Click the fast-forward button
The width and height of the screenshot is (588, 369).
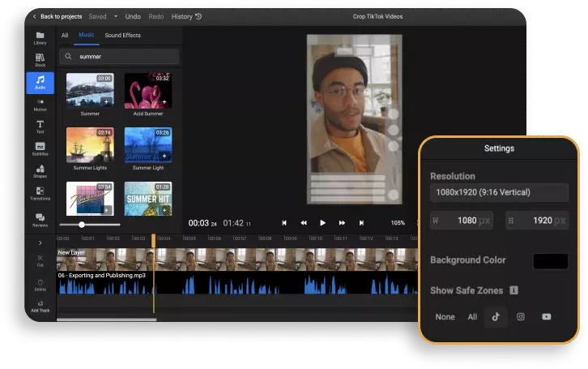pos(342,223)
